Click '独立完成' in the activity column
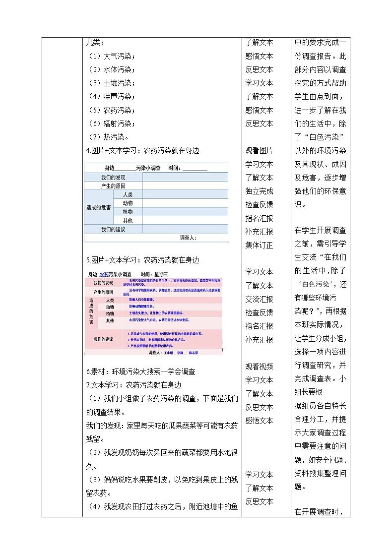This screenshot has width=392, height=555. 259,191
